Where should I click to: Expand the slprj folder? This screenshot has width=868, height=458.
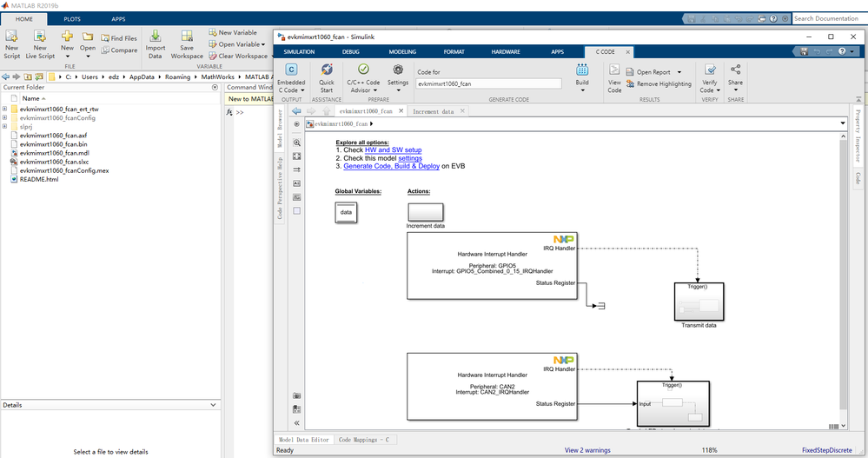coord(4,127)
